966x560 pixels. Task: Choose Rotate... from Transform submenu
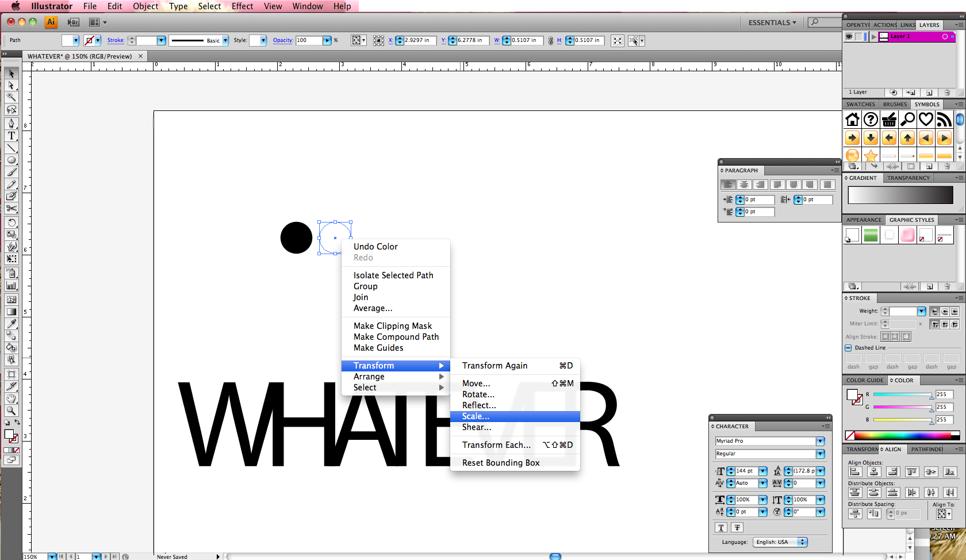[x=515, y=394]
